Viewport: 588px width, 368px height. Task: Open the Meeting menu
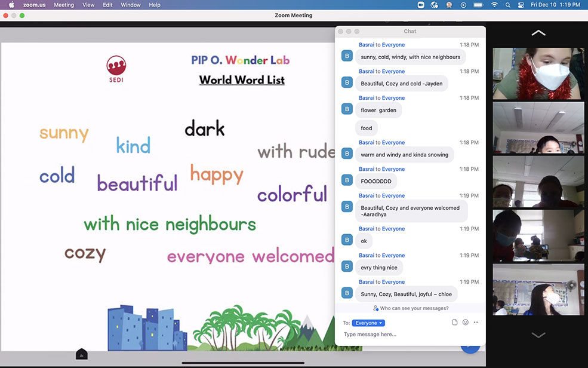pos(64,5)
